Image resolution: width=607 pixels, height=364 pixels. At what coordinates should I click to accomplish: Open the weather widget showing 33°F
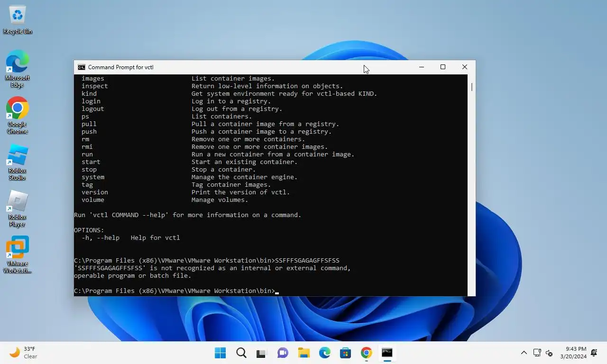(24, 353)
